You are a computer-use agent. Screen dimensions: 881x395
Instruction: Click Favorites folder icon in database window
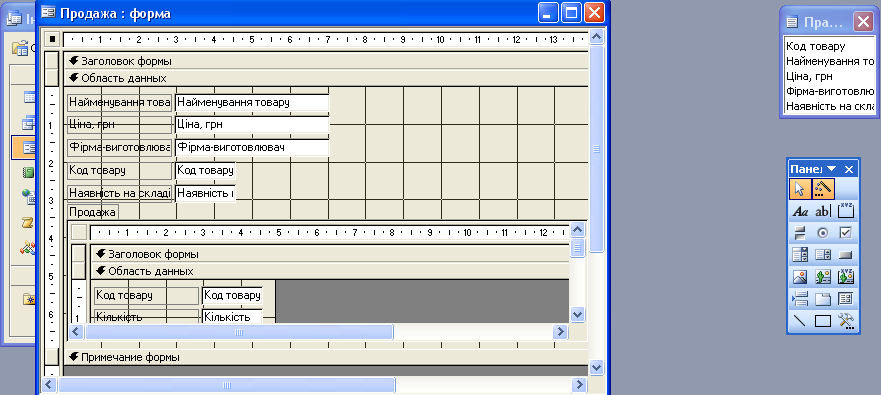(29, 298)
